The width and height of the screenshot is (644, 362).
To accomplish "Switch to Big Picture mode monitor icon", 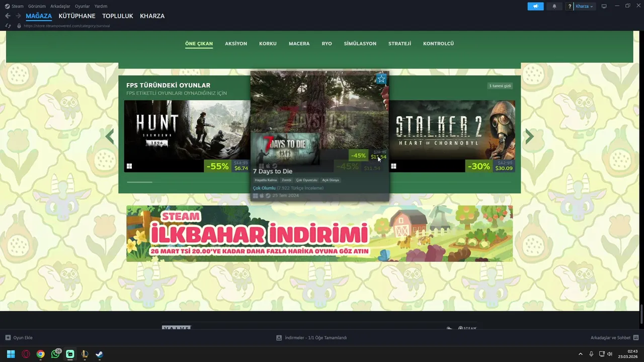I will pyautogui.click(x=604, y=6).
